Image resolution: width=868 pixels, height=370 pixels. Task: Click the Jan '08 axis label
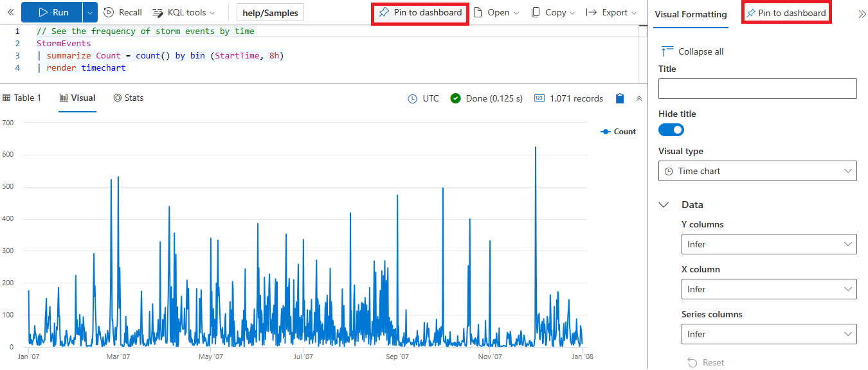pyautogui.click(x=583, y=357)
